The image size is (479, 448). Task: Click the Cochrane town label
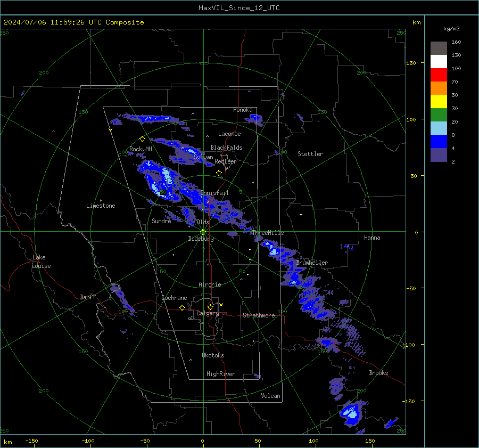pyautogui.click(x=174, y=298)
